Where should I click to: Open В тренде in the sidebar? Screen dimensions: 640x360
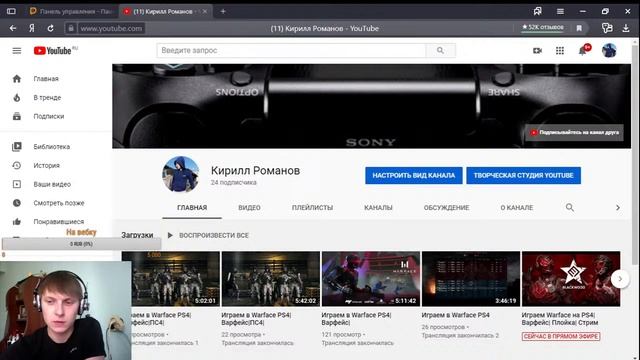(x=47, y=98)
